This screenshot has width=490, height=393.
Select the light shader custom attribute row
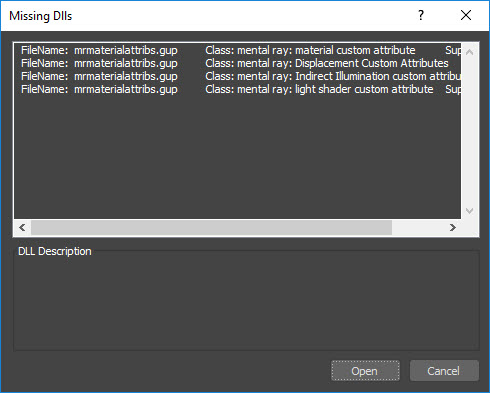[237, 89]
